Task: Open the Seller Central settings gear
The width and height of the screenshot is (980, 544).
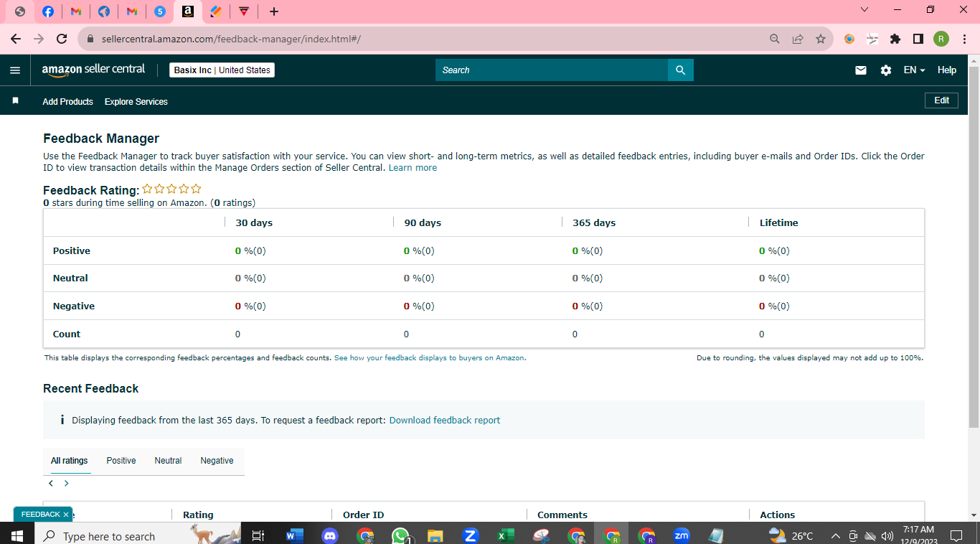Action: 886,70
